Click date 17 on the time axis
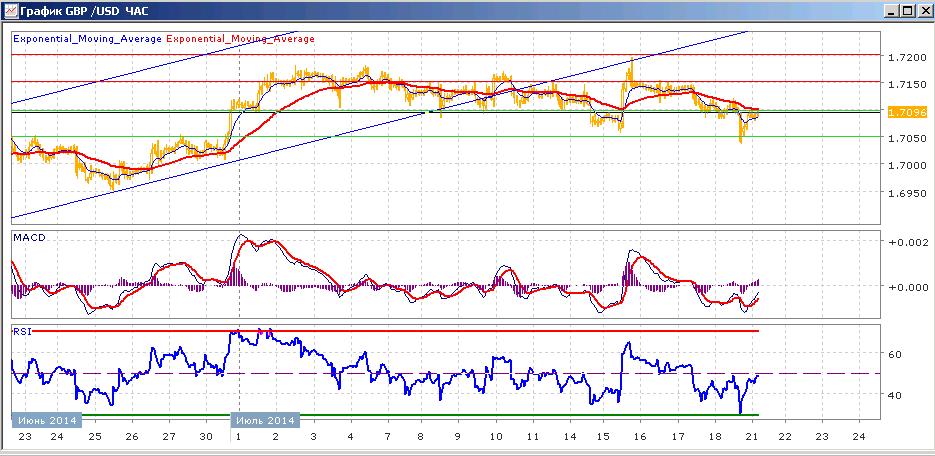The width and height of the screenshot is (935, 456). (x=677, y=436)
